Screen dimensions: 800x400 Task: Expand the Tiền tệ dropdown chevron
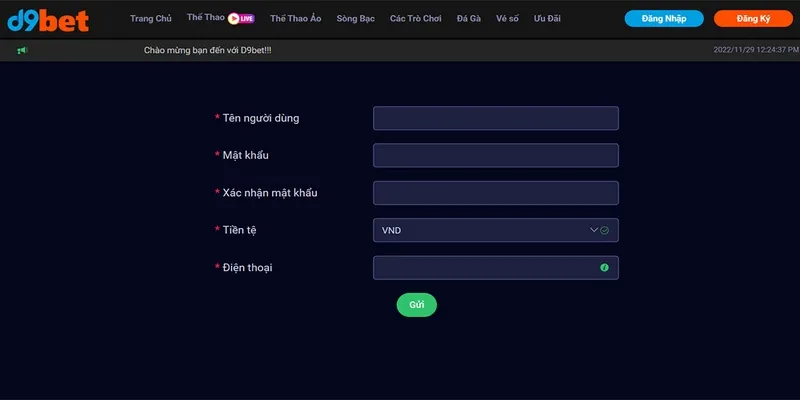point(593,230)
